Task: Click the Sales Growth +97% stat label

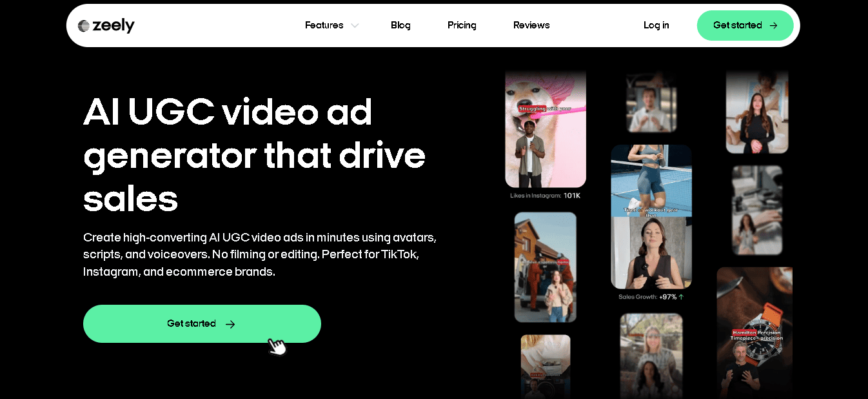Action: point(651,297)
